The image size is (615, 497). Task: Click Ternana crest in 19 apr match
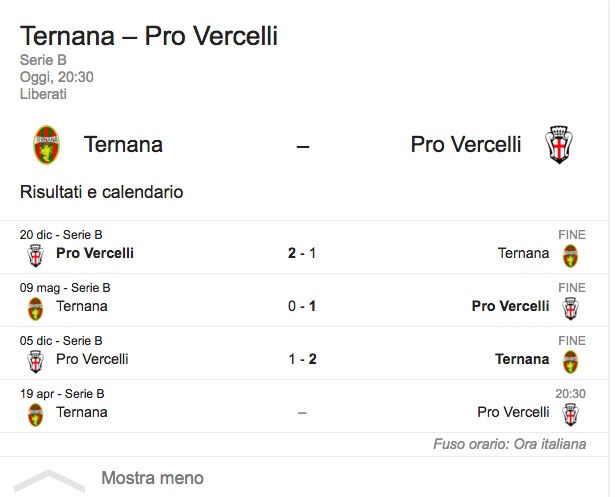coord(36,414)
